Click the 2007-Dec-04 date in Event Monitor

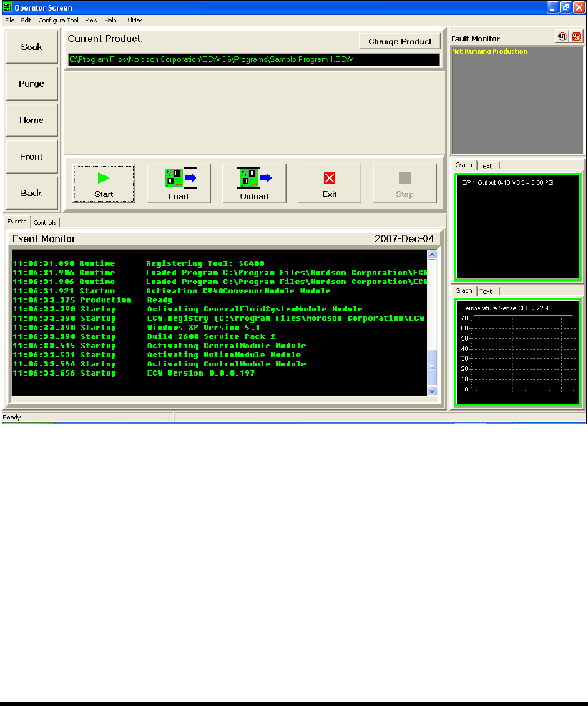click(x=404, y=239)
